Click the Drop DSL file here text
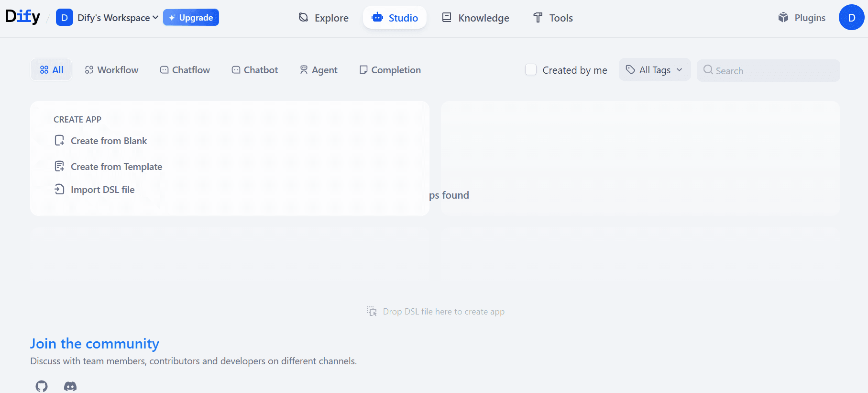Viewport: 868px width, 393px height. coord(444,312)
